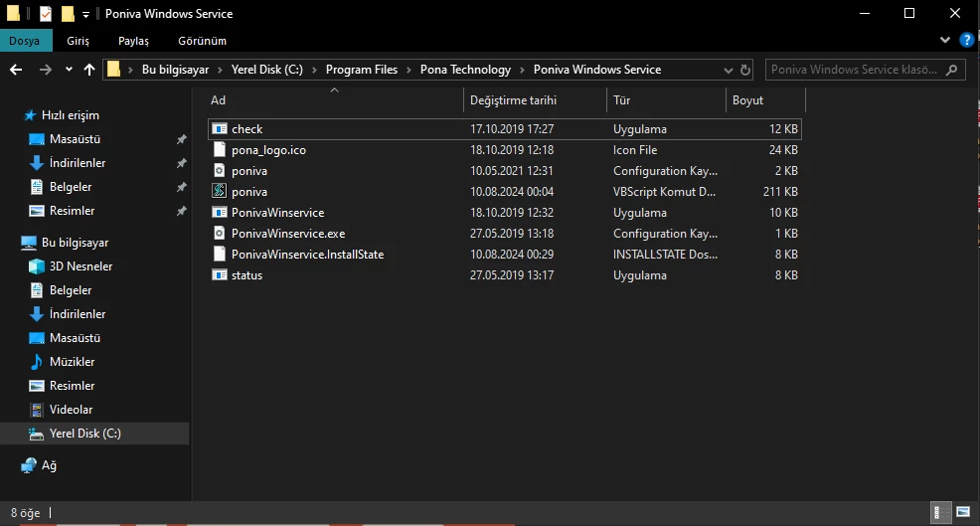Click the search magnifier icon
The image size is (980, 526).
coord(952,70)
